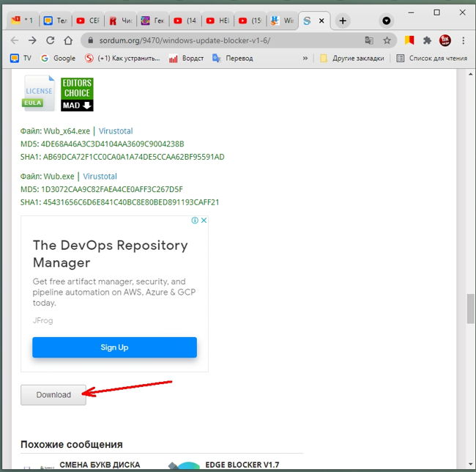Open Virustotal link for Wub.exe

100,176
